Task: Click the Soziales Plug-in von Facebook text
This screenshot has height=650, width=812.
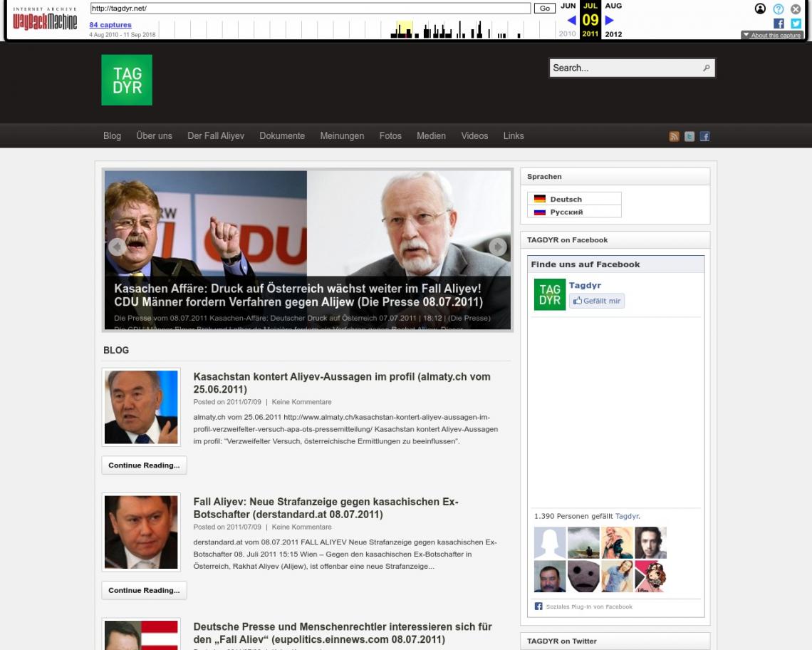Action: (x=589, y=607)
